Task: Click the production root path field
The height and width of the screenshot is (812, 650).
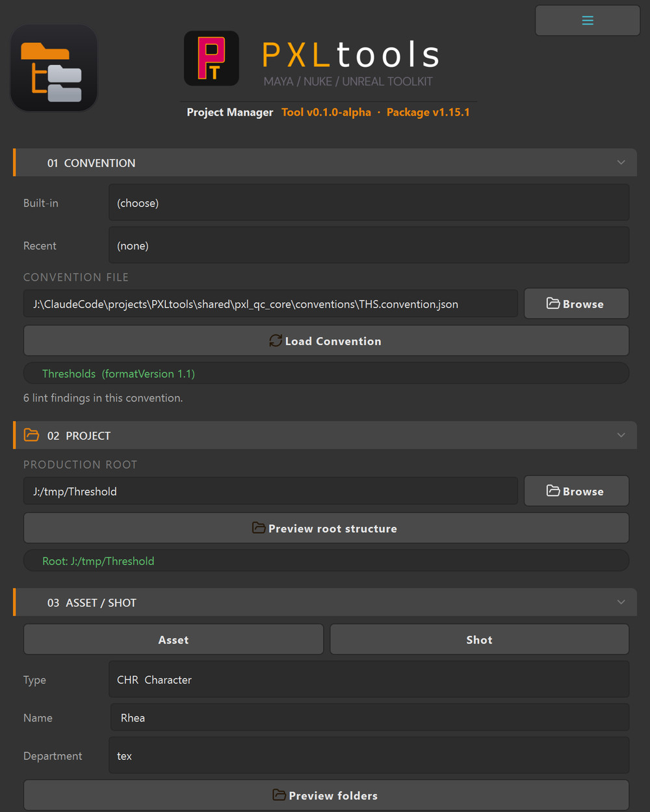Action: click(x=270, y=492)
